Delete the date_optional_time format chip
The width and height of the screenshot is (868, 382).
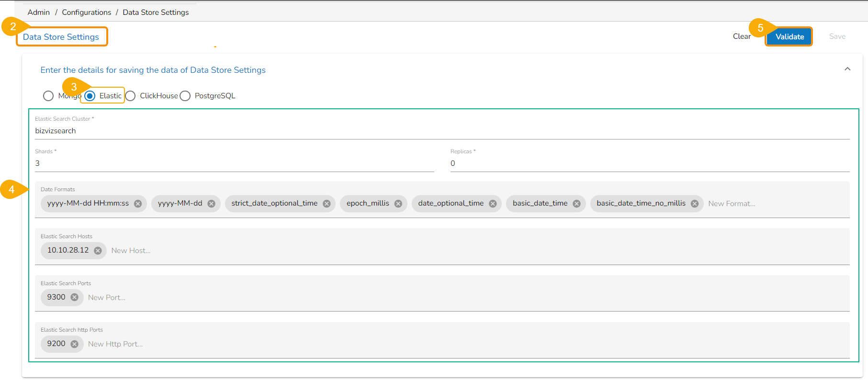click(493, 204)
